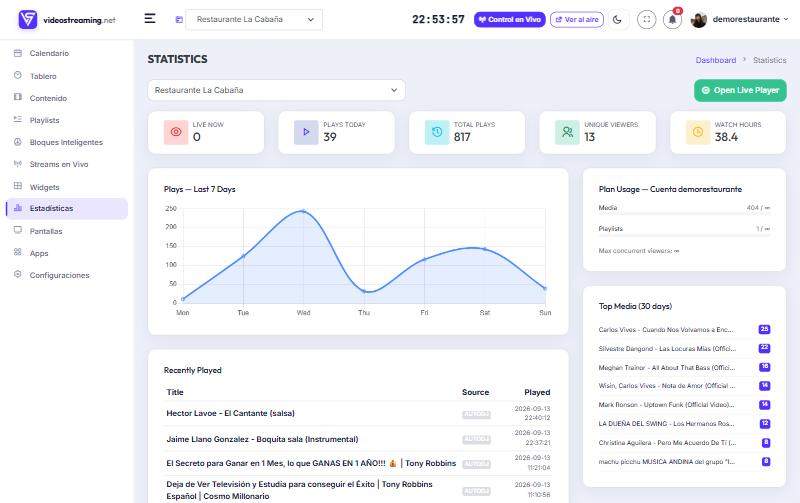The height and width of the screenshot is (503, 800).
Task: Click the Sat data point on chart
Action: (485, 249)
